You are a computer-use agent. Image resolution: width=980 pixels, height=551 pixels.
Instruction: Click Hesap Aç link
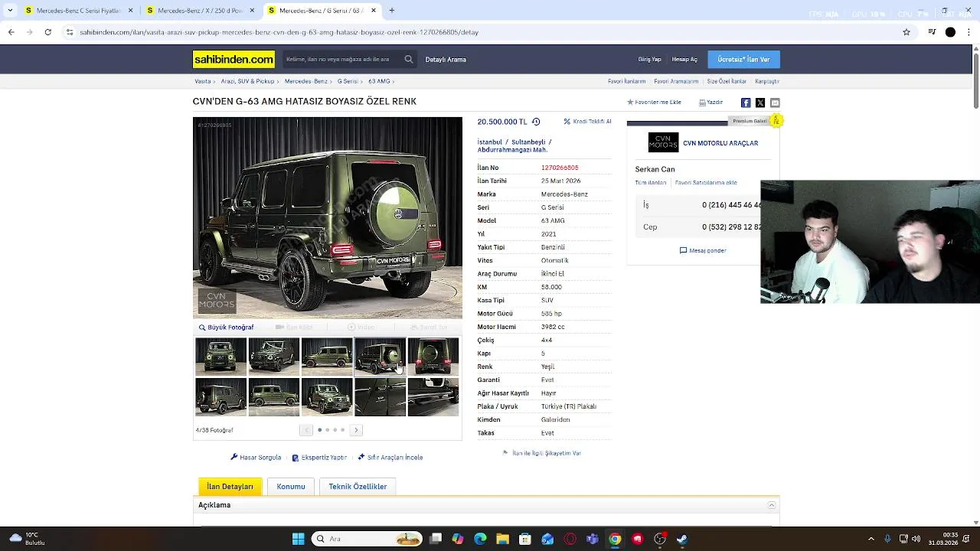[684, 59]
